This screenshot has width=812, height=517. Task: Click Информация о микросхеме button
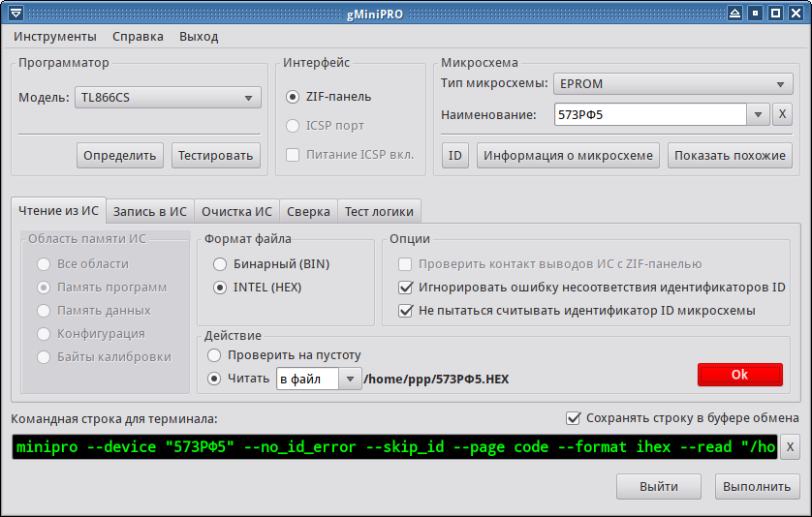568,156
